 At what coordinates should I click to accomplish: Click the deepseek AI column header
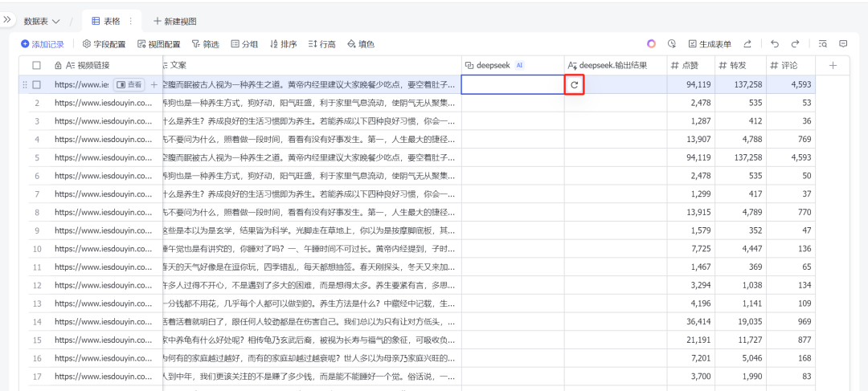click(513, 65)
